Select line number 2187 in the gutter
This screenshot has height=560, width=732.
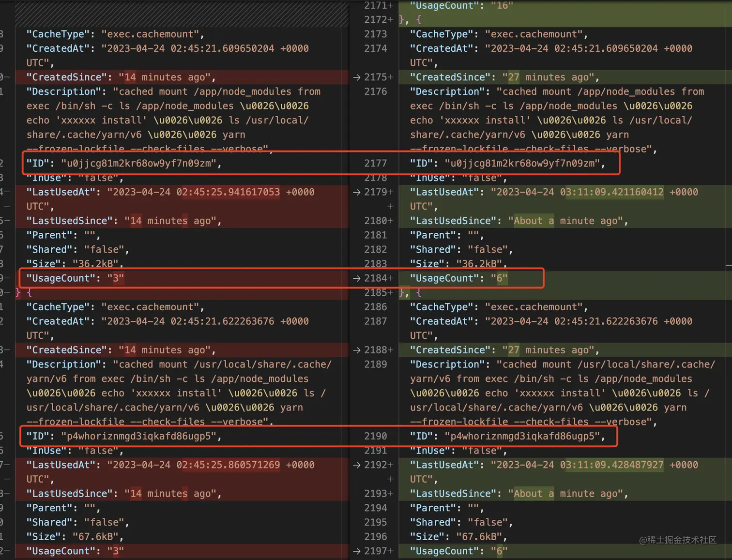(376, 321)
